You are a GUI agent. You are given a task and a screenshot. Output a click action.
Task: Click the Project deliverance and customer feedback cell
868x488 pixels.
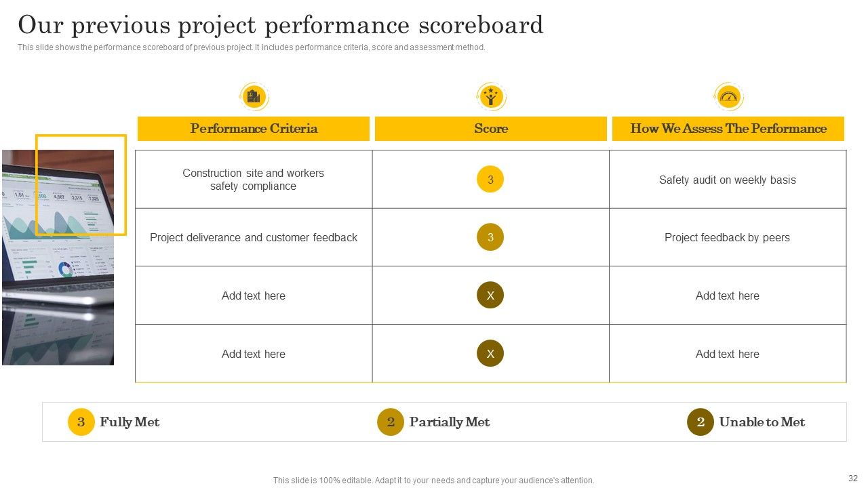point(254,237)
